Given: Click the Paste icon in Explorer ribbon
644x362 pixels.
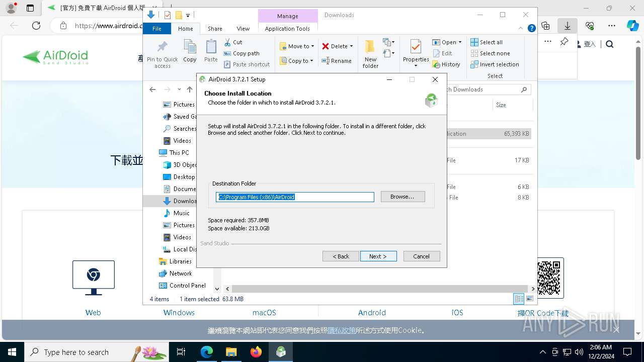Looking at the screenshot, I should pyautogui.click(x=211, y=51).
